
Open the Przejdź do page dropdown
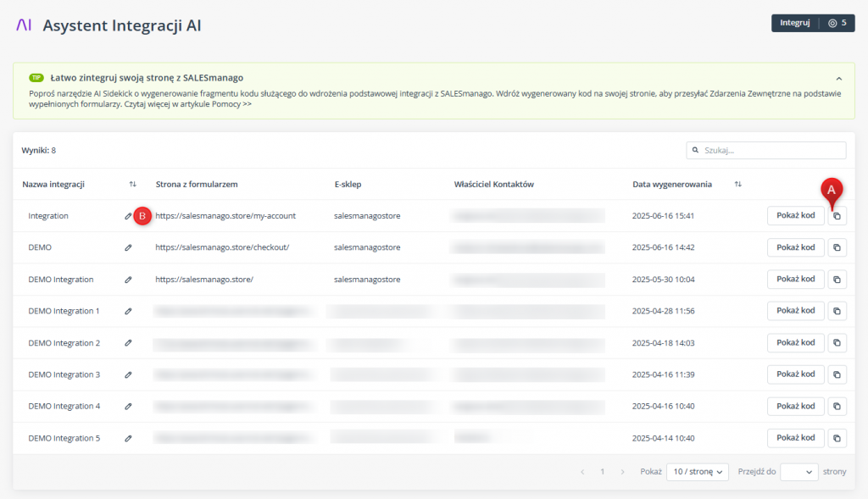pos(798,472)
